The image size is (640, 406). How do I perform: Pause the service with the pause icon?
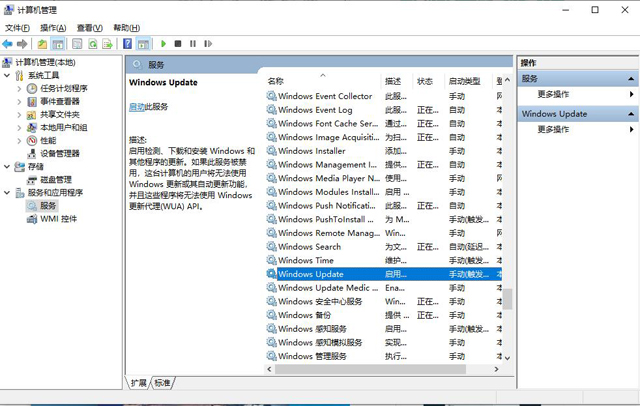pyautogui.click(x=193, y=44)
